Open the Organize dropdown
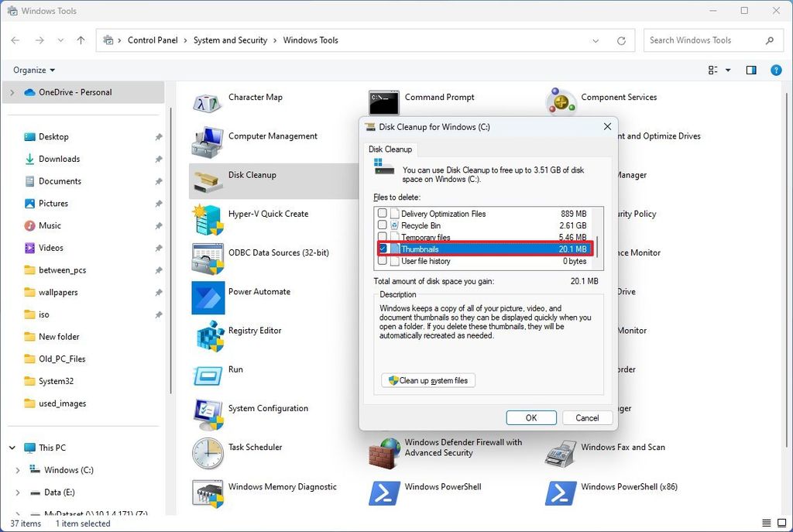The image size is (793, 532). [x=33, y=70]
